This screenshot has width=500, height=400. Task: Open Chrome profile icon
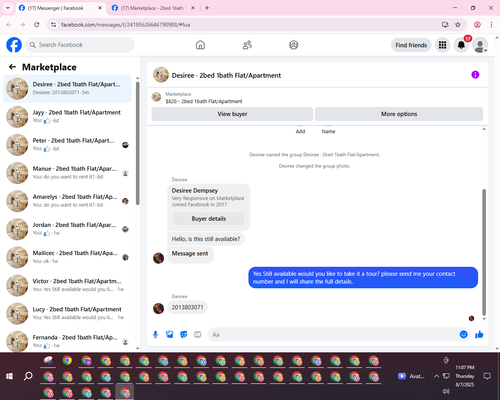[477, 25]
